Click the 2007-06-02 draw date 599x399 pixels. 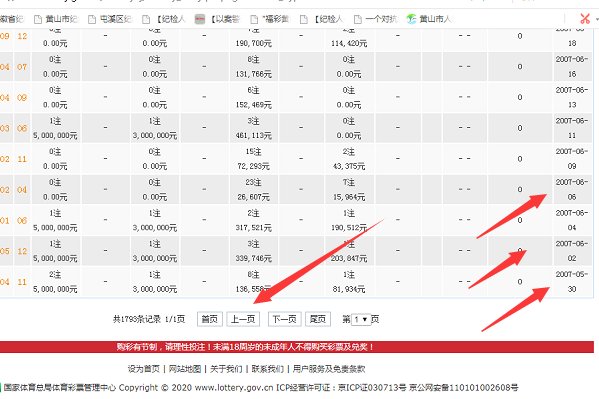point(571,251)
